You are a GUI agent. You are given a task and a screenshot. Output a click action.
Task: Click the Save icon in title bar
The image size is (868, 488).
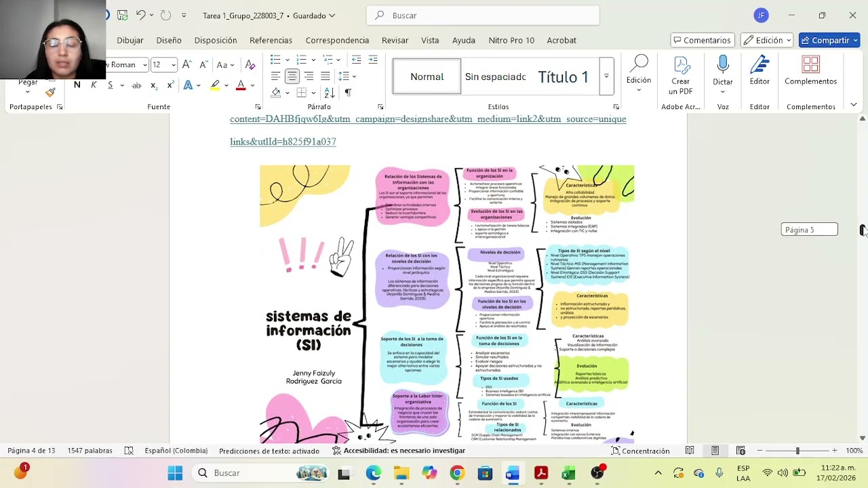point(122,15)
